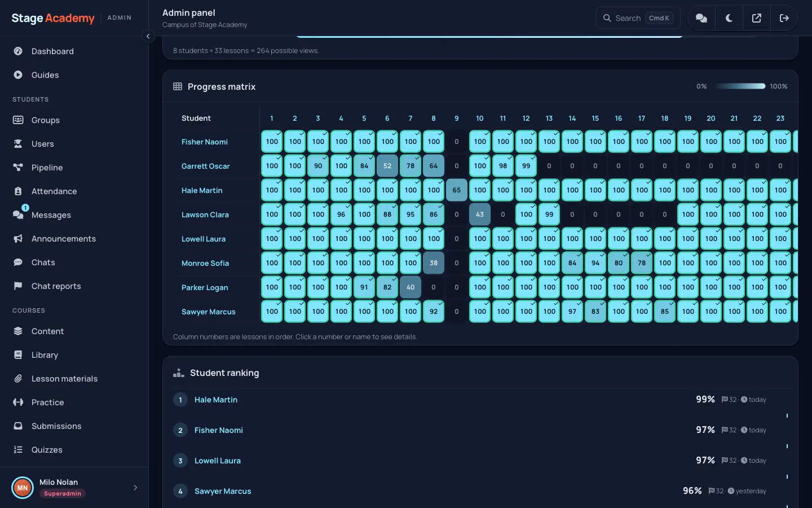Click the Submissions inbox icon
This screenshot has height=508, width=812.
point(18,426)
